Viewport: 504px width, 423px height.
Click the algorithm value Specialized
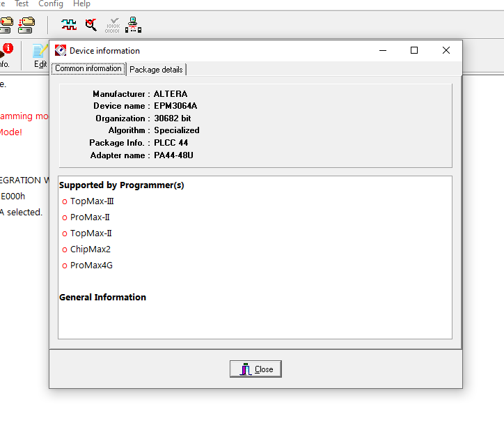[177, 130]
